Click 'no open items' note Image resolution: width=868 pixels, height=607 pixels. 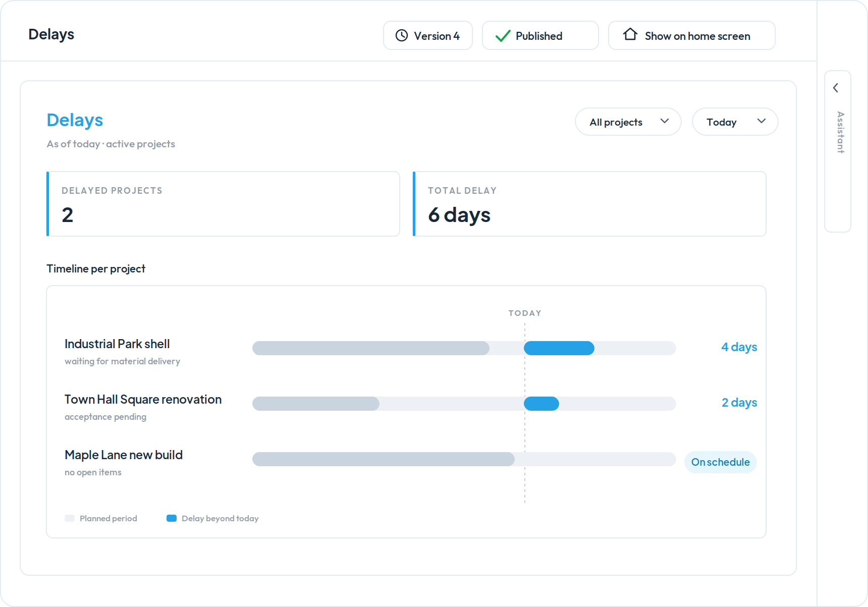click(93, 472)
